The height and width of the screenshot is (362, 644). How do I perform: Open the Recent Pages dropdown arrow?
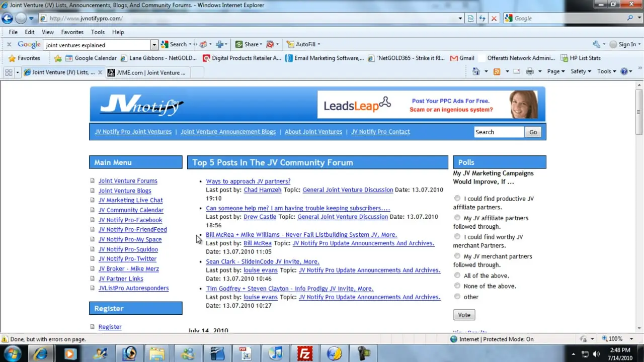click(31, 19)
